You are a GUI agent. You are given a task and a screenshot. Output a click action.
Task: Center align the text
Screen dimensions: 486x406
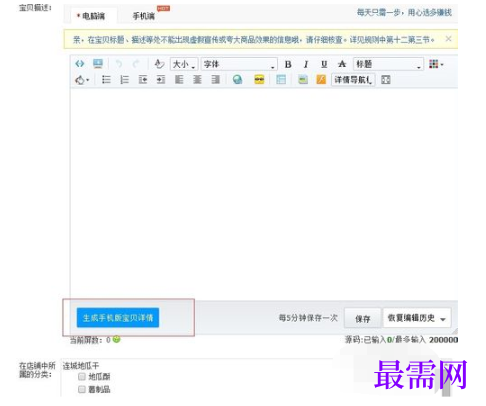coord(197,80)
